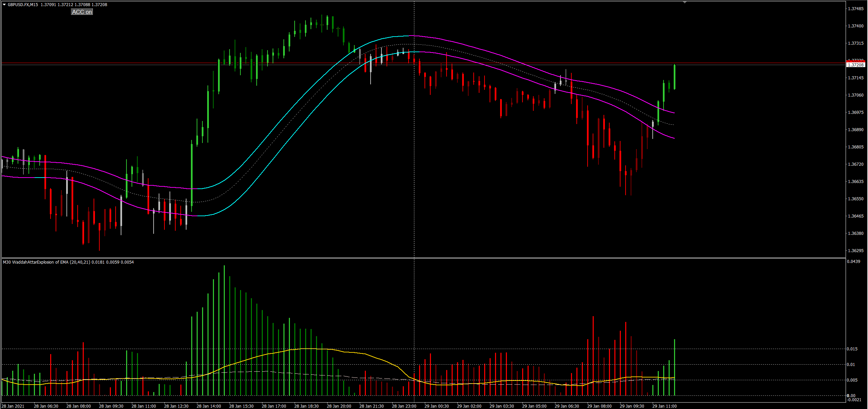This screenshot has height=409, width=868.
Task: Click the 1.37400 price scale label
Action: (855, 26)
